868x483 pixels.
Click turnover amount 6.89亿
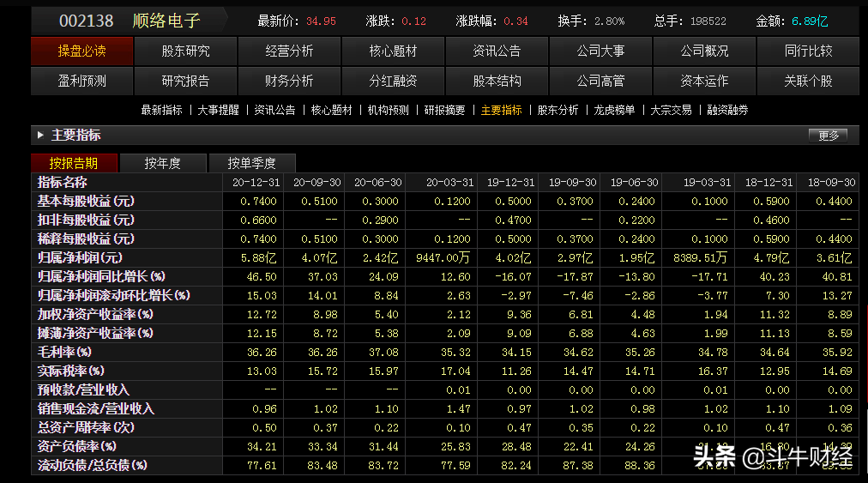810,21
